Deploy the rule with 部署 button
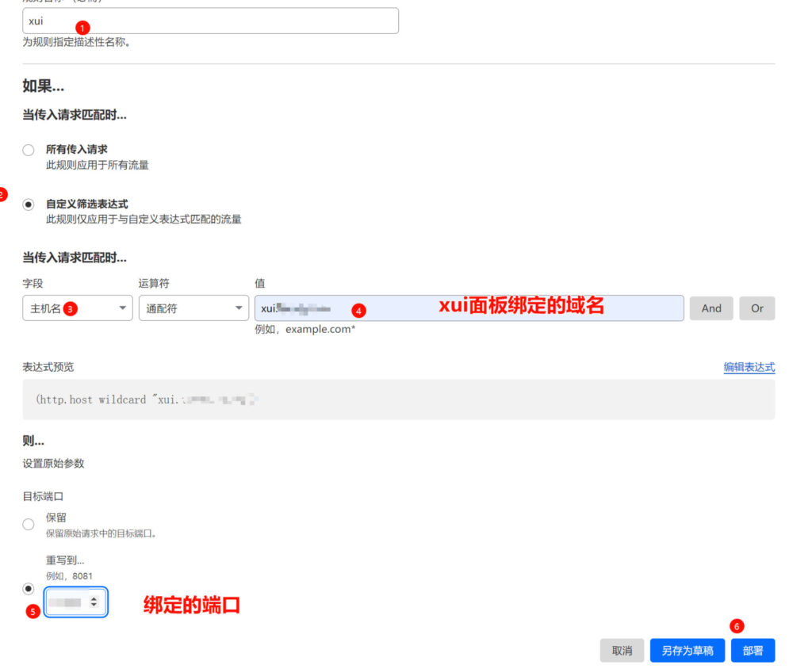Viewport: 812px width, 669px height. pos(753,651)
